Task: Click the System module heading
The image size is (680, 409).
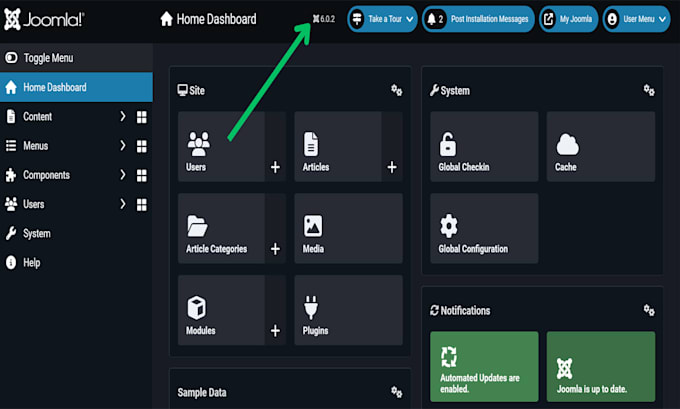Action: [450, 90]
